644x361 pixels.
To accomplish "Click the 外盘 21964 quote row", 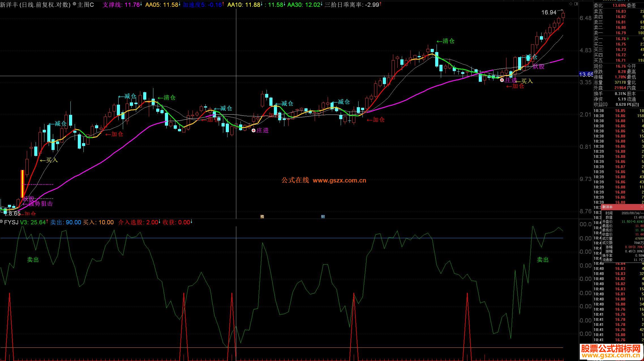I will tap(609, 88).
